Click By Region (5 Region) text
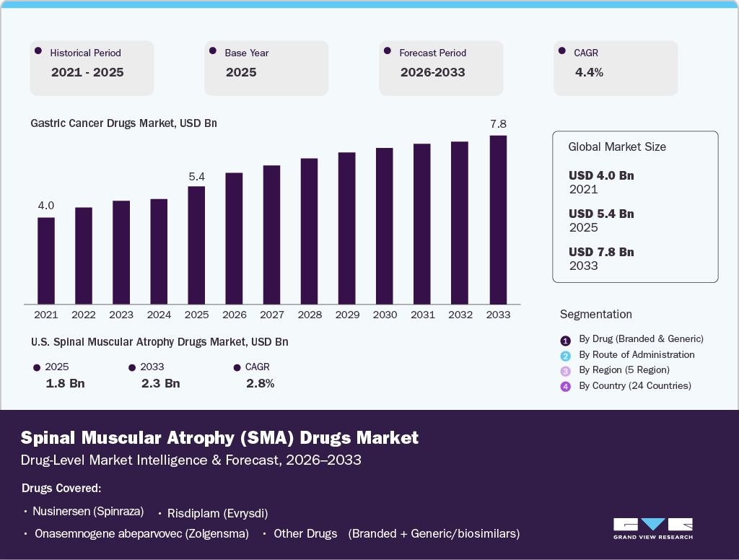Viewport: 739px width, 560px height. pos(624,370)
